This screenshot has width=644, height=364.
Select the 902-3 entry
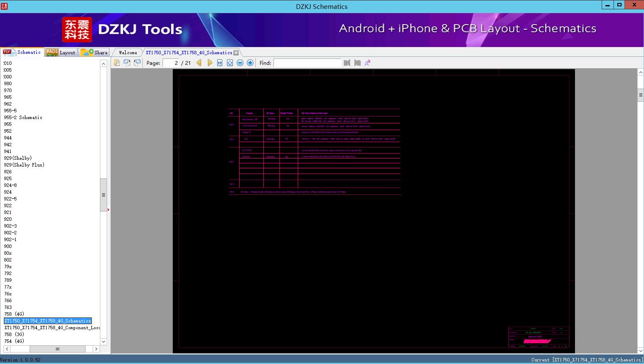[11, 226]
